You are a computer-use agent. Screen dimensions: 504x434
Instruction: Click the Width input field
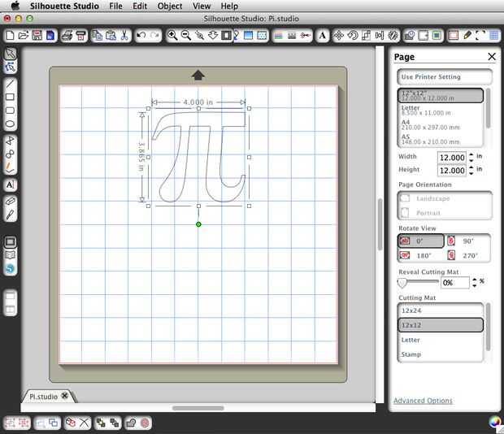coord(452,158)
